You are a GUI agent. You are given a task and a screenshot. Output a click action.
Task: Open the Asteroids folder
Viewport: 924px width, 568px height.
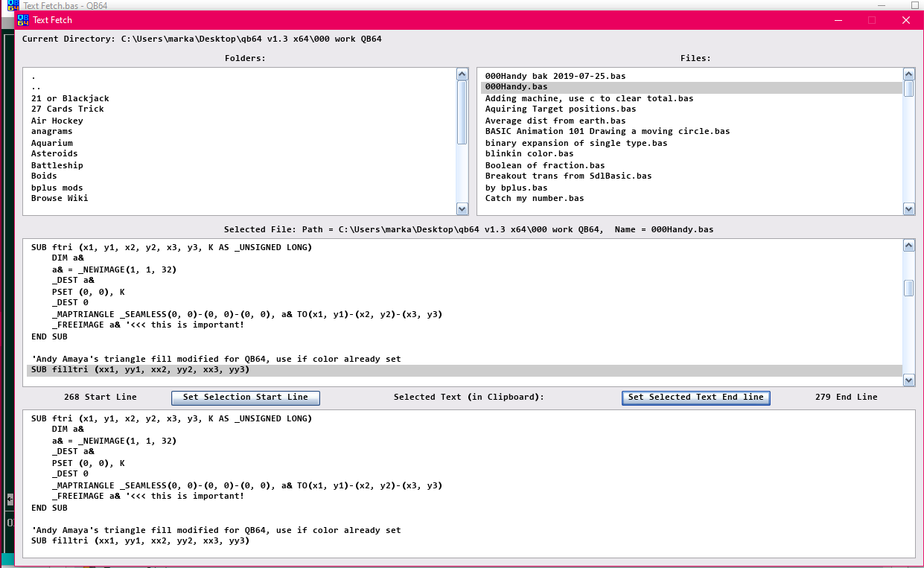click(54, 154)
